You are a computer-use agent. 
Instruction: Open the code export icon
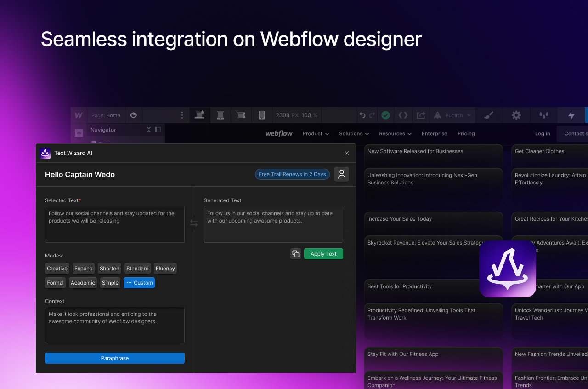click(403, 115)
